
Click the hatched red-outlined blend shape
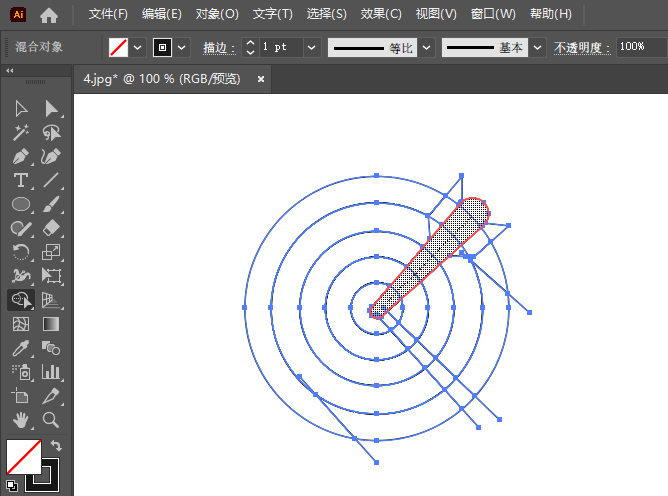coord(429,258)
